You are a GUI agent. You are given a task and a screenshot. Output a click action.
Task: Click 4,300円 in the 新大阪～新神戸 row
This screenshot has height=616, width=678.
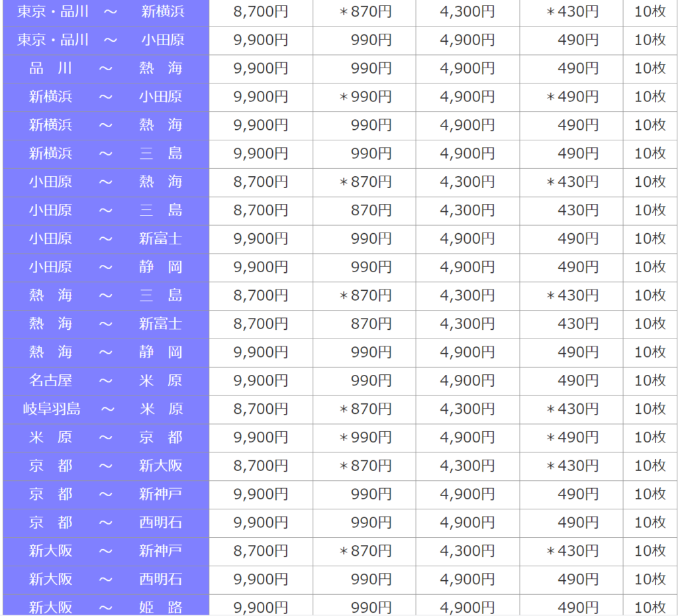point(467,551)
